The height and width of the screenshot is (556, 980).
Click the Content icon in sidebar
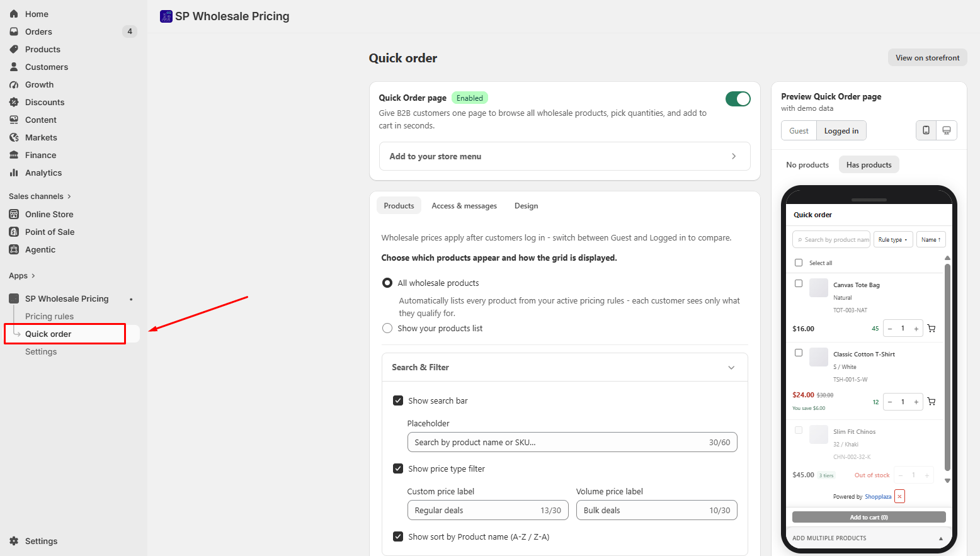point(14,120)
